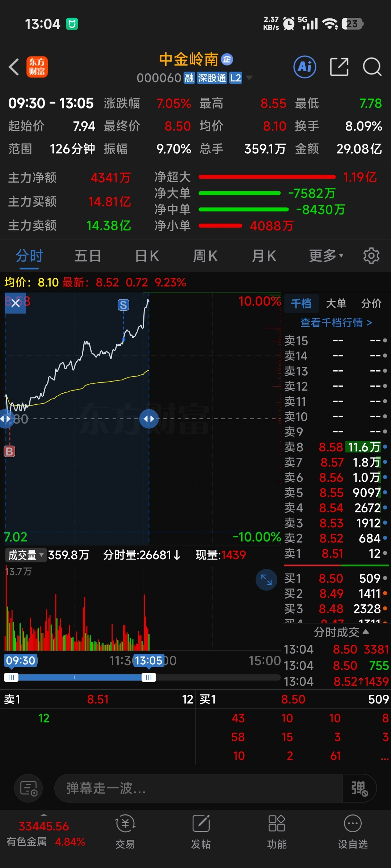Tap the 卖5 8.55 order row
This screenshot has width=391, height=868.
(336, 493)
